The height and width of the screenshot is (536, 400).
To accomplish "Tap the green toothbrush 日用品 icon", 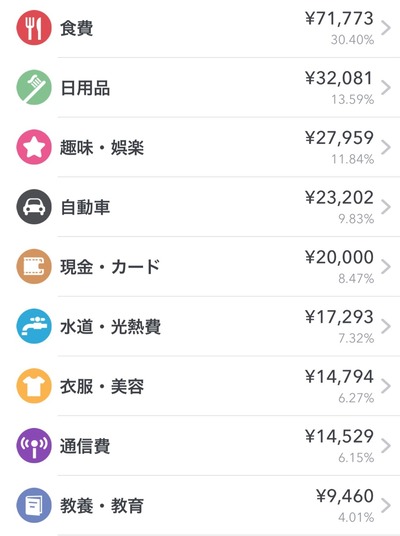I will tap(34, 87).
